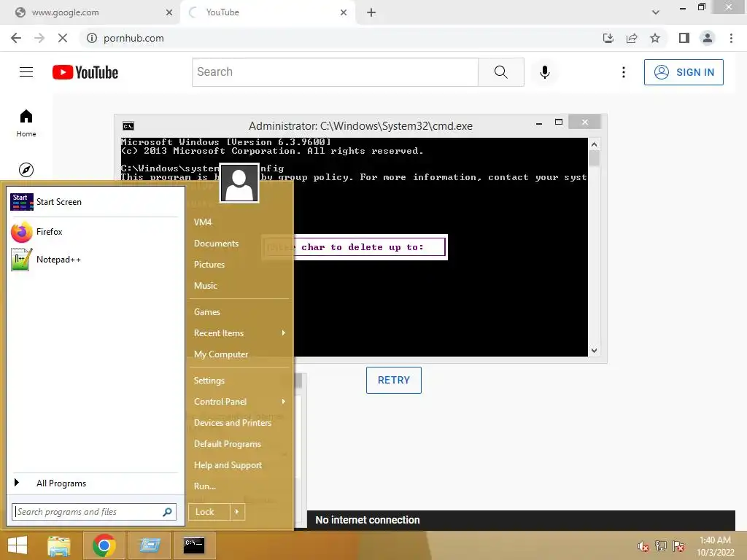
Task: Click the YouTube search magnifier button
Action: (500, 72)
